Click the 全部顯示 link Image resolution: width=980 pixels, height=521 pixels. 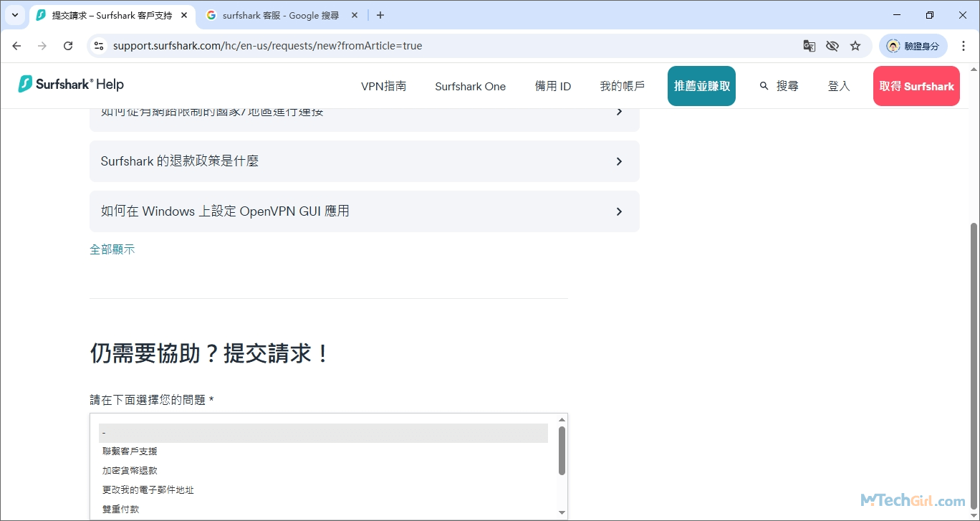[x=112, y=249]
